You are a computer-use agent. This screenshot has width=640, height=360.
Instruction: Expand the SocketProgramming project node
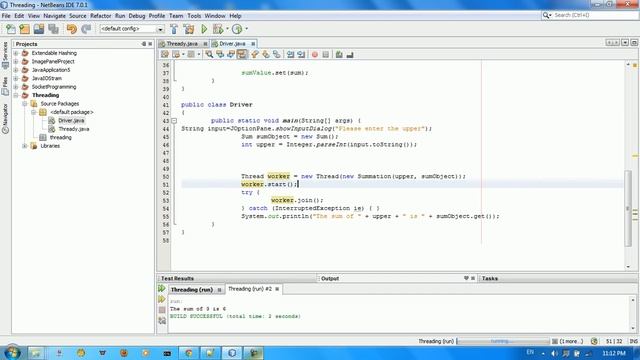(16, 87)
